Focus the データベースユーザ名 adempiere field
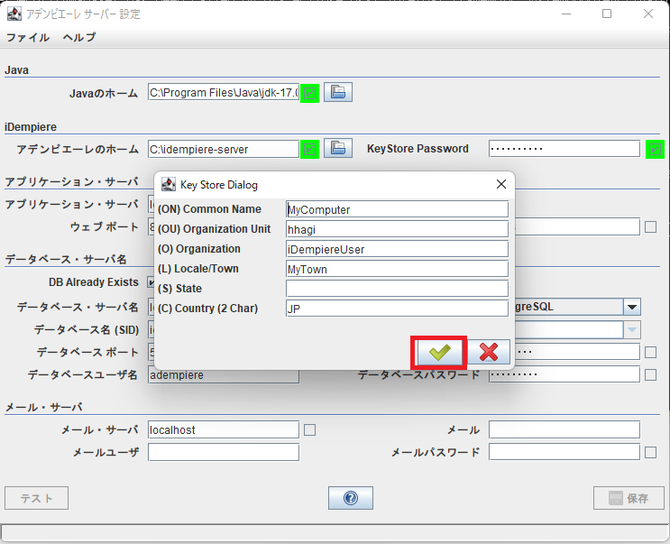670x544 pixels. [x=223, y=375]
